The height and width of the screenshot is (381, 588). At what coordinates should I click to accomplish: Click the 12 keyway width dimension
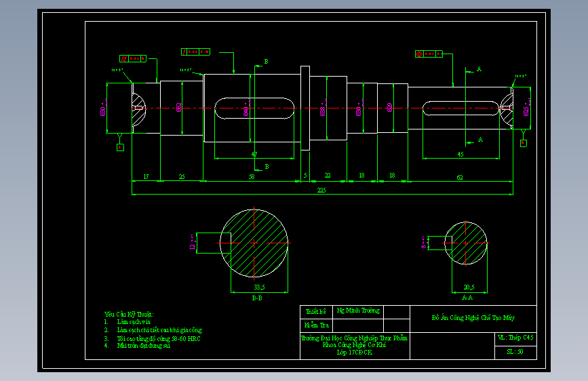[193, 243]
